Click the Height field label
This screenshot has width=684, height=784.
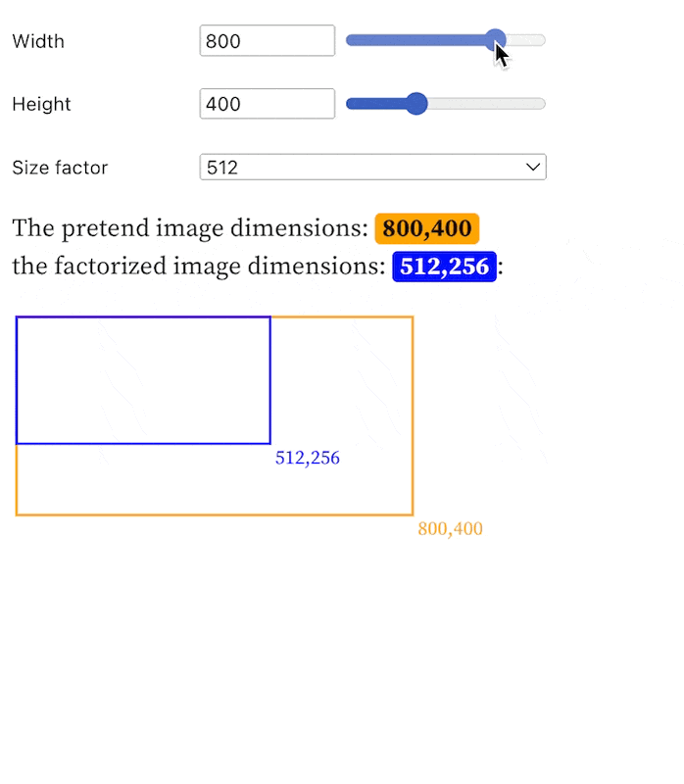coord(41,104)
